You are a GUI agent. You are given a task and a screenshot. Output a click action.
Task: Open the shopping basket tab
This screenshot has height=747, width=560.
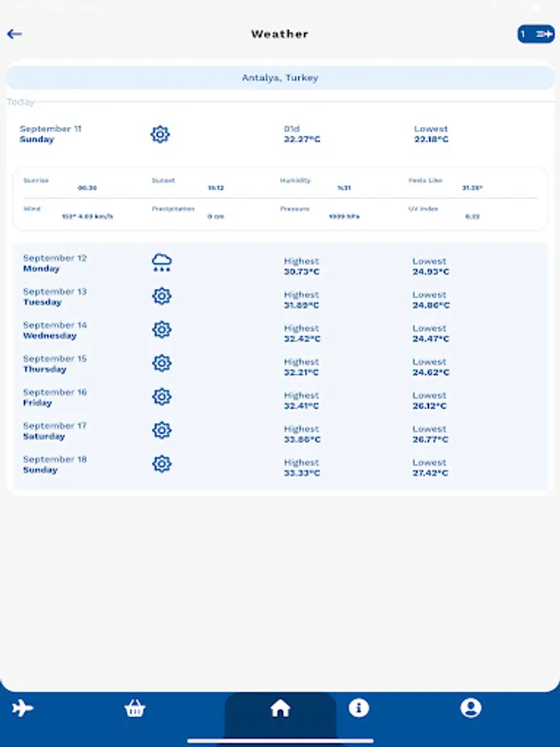click(x=134, y=708)
